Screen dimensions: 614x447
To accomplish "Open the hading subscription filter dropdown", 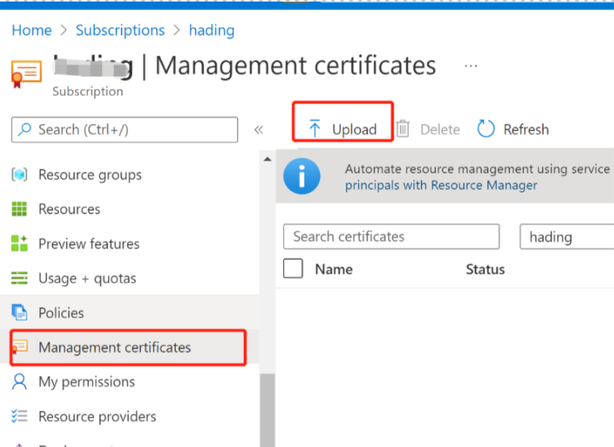I will pyautogui.click(x=567, y=236).
